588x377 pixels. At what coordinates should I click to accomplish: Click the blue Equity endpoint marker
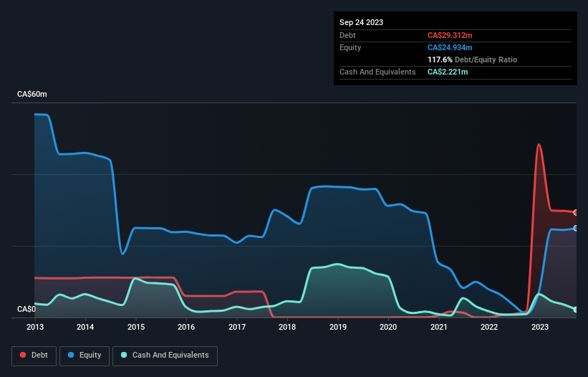pos(576,229)
